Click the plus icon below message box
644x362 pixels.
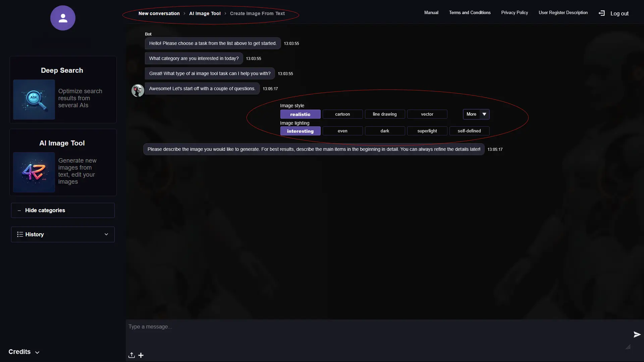[141, 355]
